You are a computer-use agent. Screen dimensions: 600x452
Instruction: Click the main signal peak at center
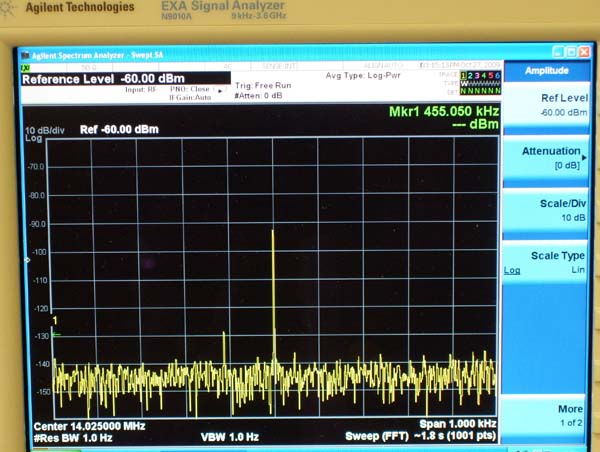[272, 231]
